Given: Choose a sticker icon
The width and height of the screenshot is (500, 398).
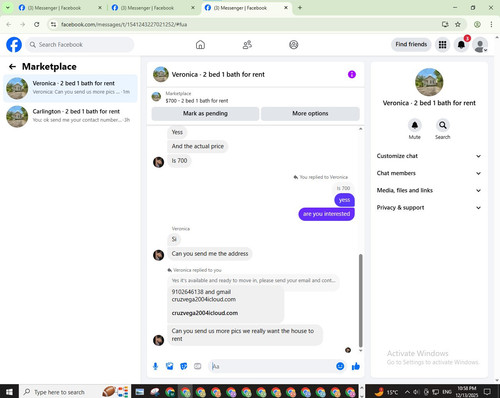Looking at the screenshot, I should [184, 366].
